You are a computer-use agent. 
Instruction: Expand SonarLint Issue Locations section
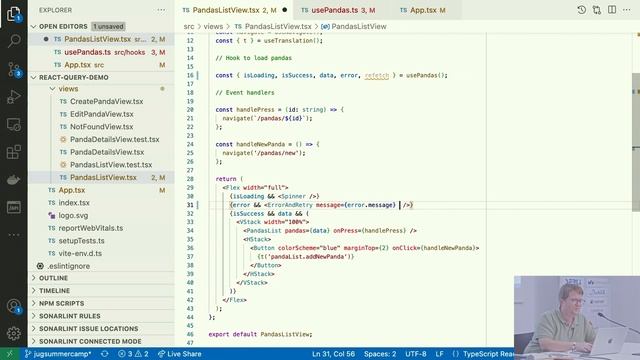tap(102, 329)
